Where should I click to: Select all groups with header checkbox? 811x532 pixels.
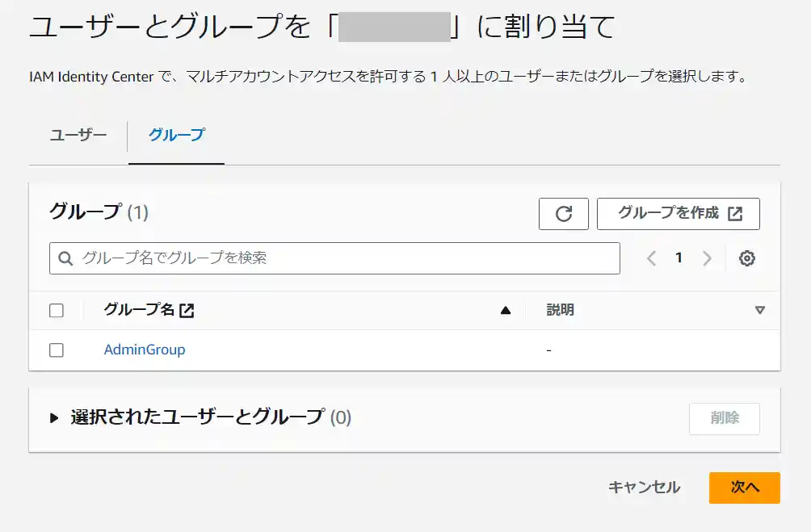56,310
